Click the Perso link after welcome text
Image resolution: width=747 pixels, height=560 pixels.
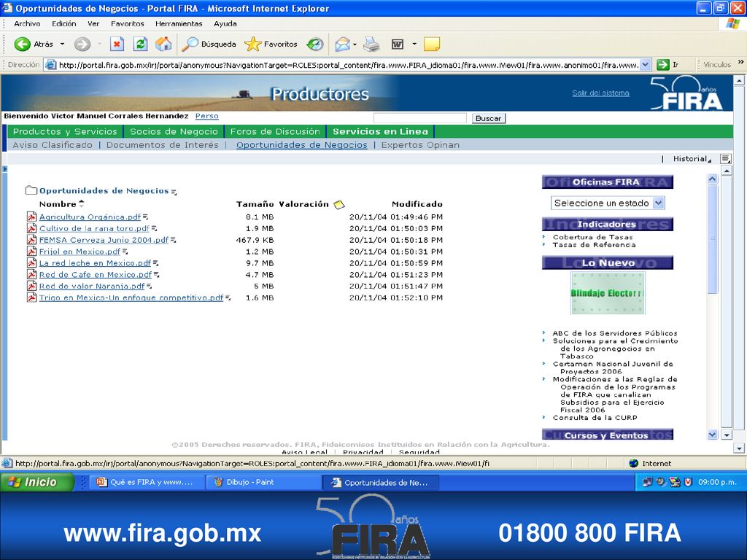tap(206, 116)
